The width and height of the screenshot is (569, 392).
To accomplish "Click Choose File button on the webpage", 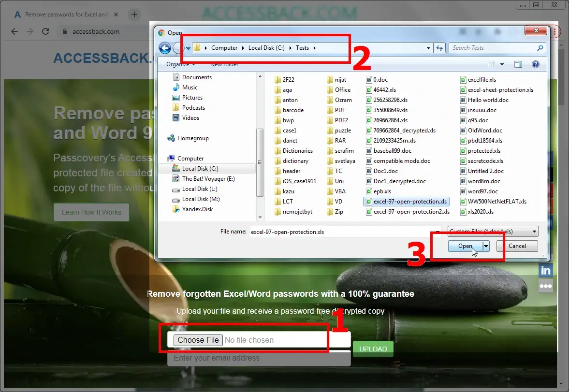I will click(198, 340).
